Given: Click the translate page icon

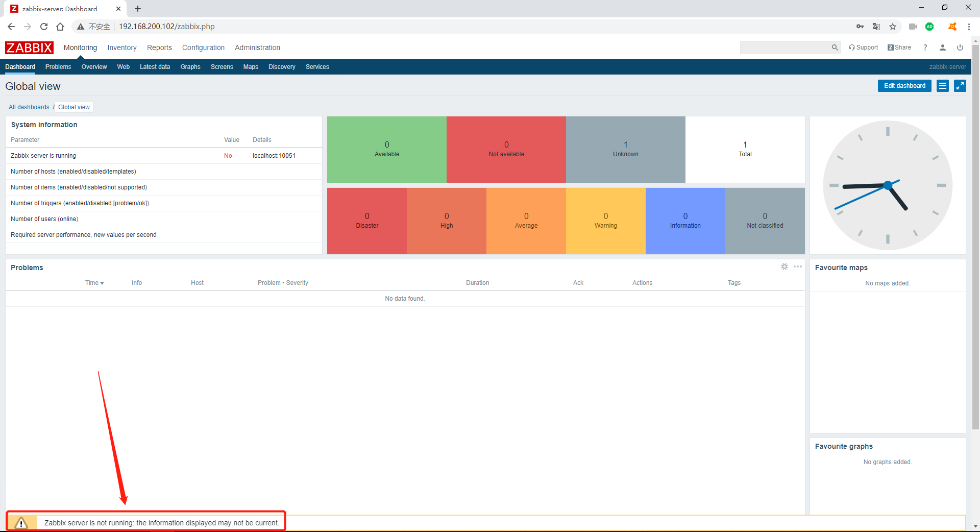Looking at the screenshot, I should pos(876,27).
